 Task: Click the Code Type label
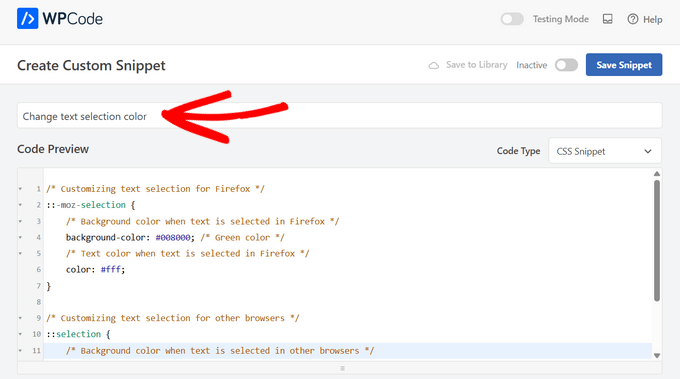pyautogui.click(x=518, y=151)
